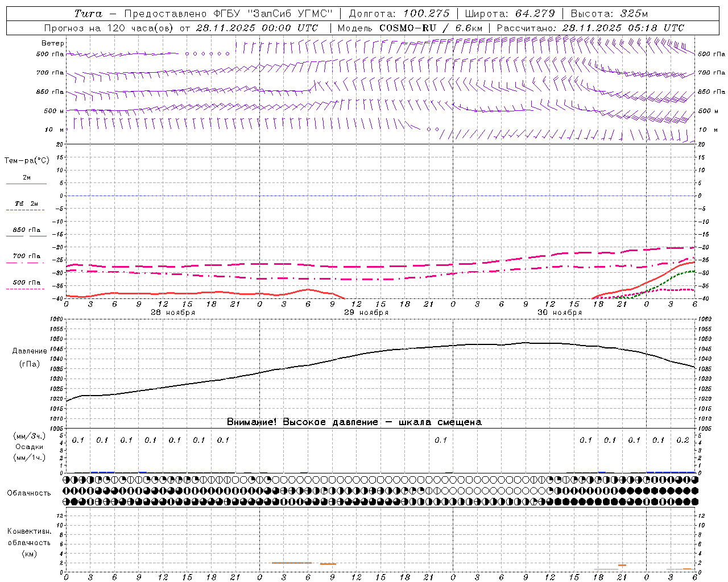Screen dimensions: 728x582
Task: Click the 'Ветер' wind panel label
Action: pyautogui.click(x=53, y=43)
